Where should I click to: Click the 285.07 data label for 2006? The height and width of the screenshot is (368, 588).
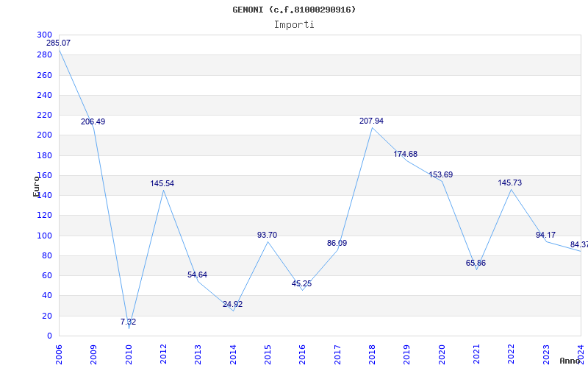click(59, 43)
